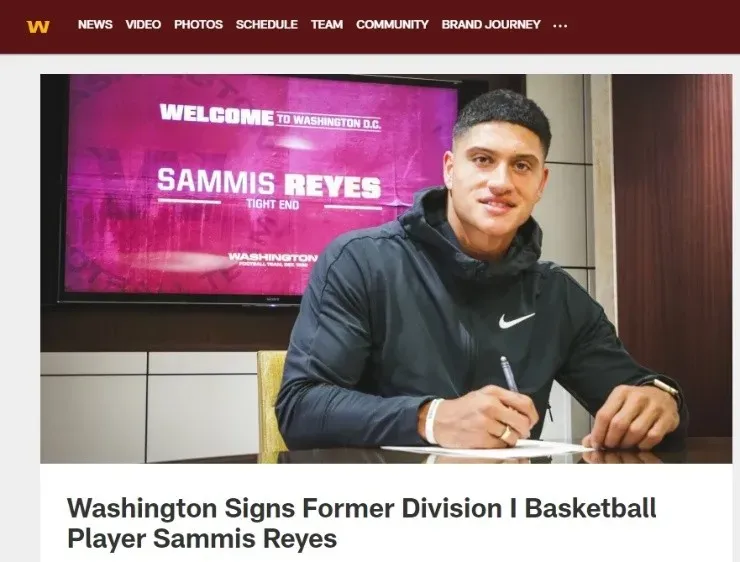Click the Nike logo on the hoodie
This screenshot has height=562, width=740.
(x=516, y=320)
